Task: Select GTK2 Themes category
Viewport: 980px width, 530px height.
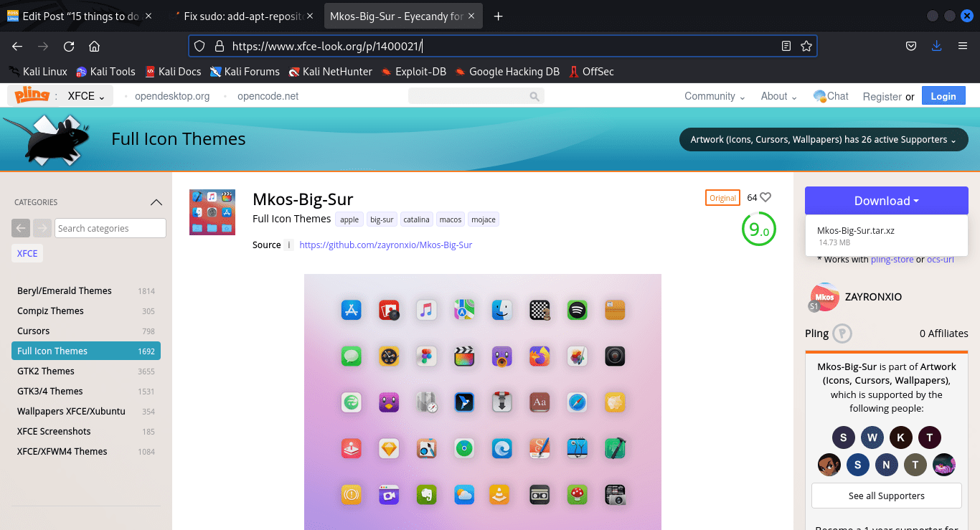Action: click(86, 371)
